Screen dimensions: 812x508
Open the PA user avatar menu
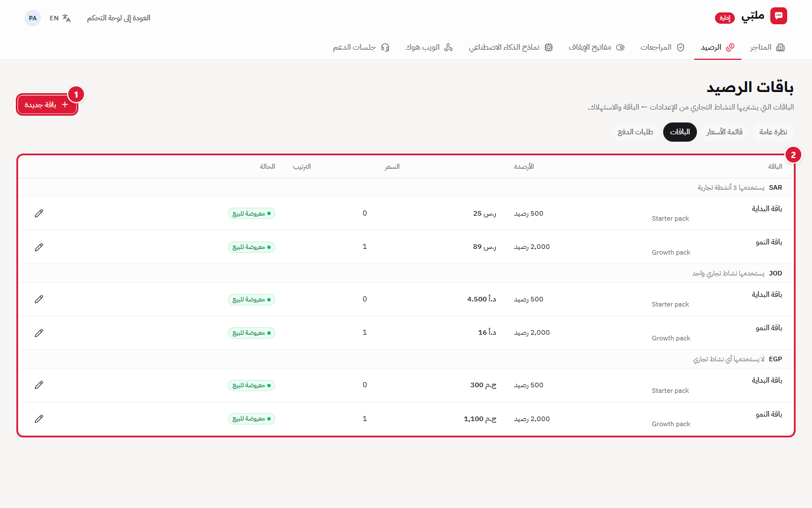[x=33, y=18]
